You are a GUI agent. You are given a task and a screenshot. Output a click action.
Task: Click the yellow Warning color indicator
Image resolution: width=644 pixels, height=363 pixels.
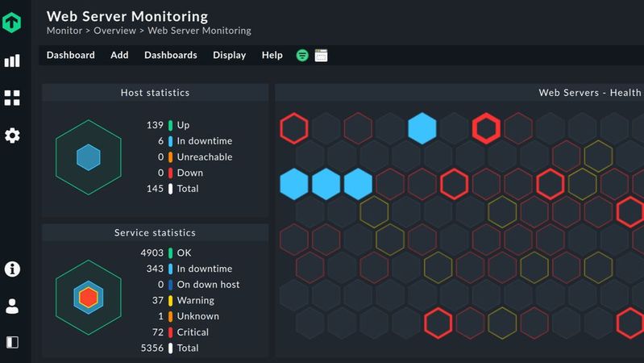click(170, 301)
